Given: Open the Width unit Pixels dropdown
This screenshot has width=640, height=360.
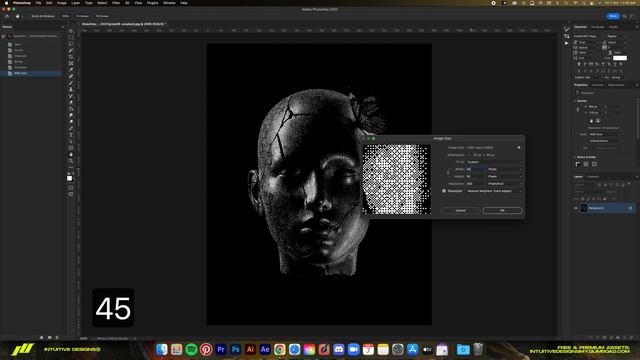Looking at the screenshot, I should (x=505, y=169).
